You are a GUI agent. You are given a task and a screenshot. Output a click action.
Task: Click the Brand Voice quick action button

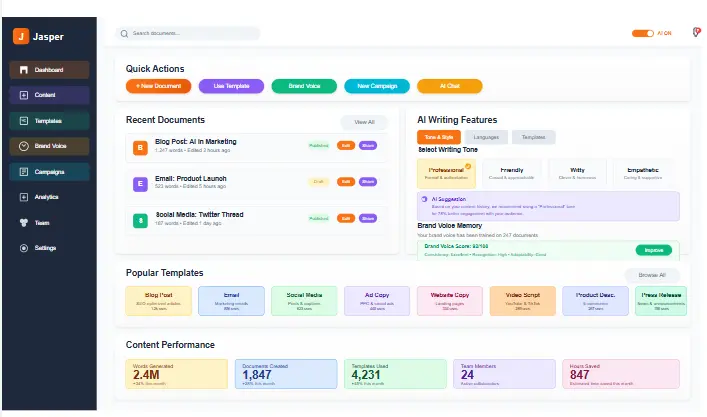(304, 86)
